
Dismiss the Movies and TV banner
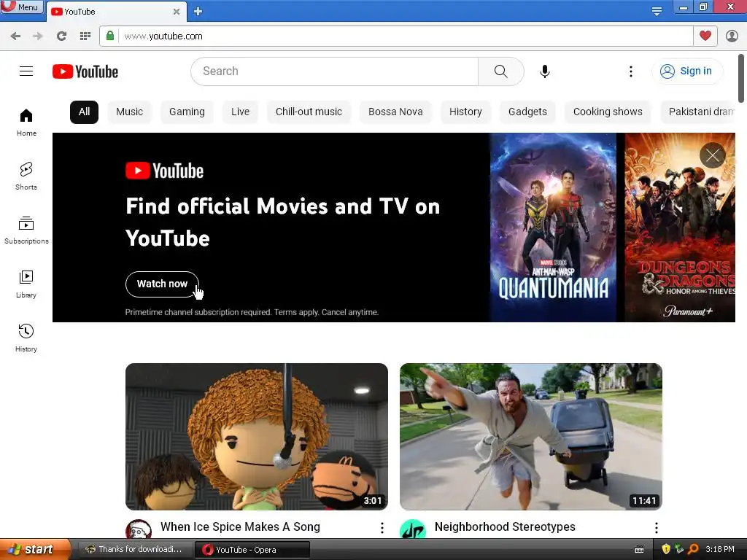pyautogui.click(x=713, y=155)
